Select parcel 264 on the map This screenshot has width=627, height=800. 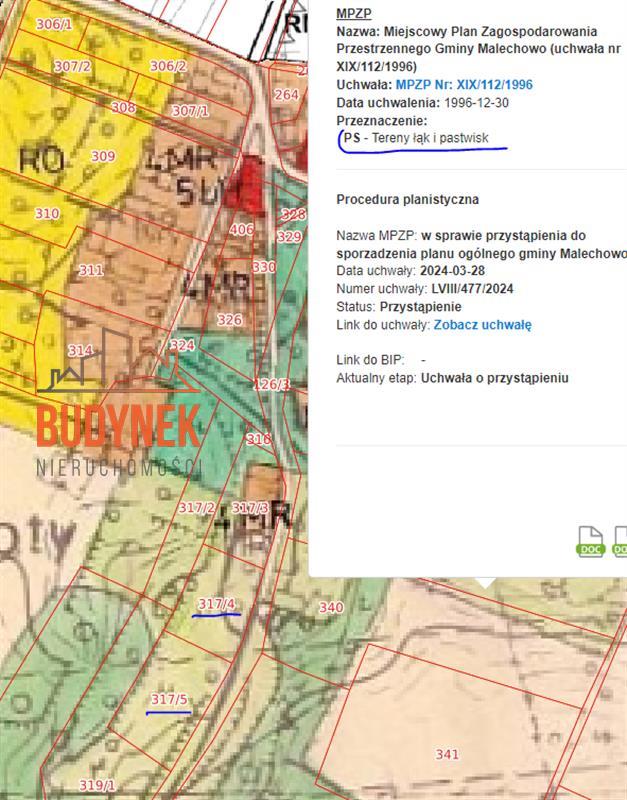[286, 94]
